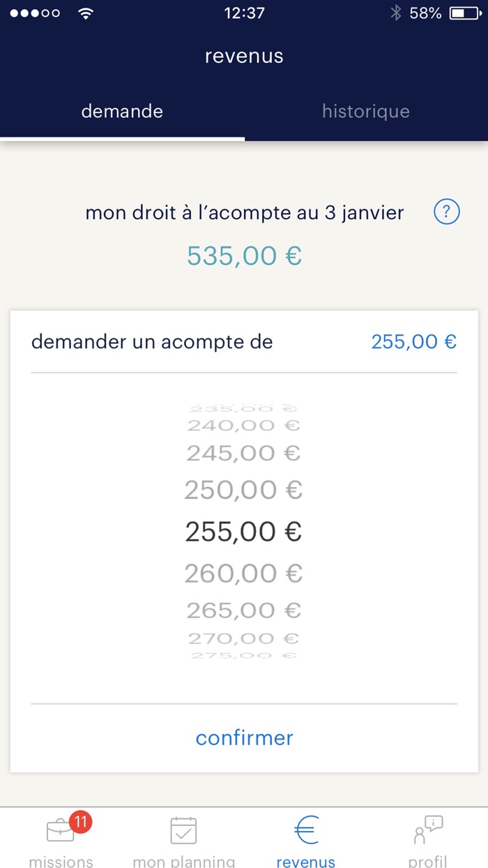Switch to the historique tab

point(366,112)
